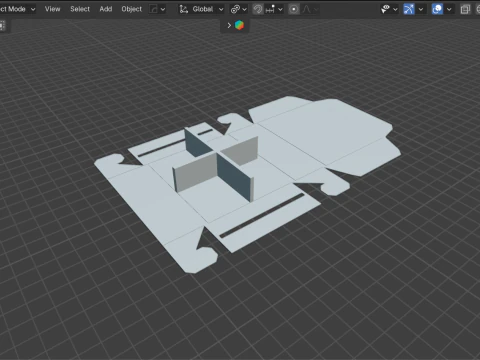Expand the collapsed panel chevron below the header
Screen dimensions: 480x360
click(x=229, y=25)
